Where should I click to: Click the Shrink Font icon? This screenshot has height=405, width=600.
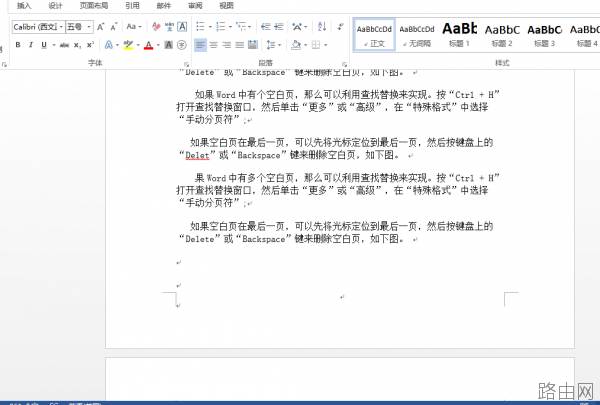click(114, 27)
